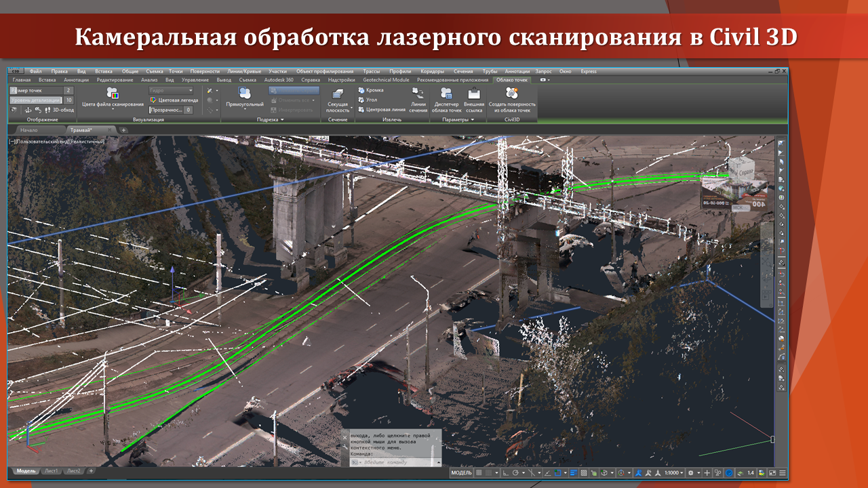Switch to the Лист1 layout tab
This screenshot has width=868, height=488.
pos(52,470)
